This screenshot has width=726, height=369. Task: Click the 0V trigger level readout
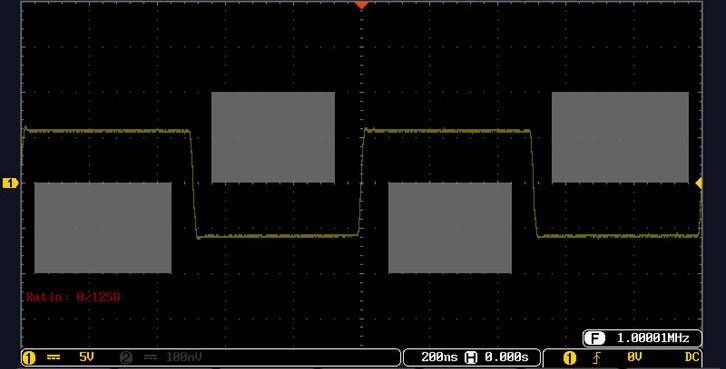(x=634, y=357)
